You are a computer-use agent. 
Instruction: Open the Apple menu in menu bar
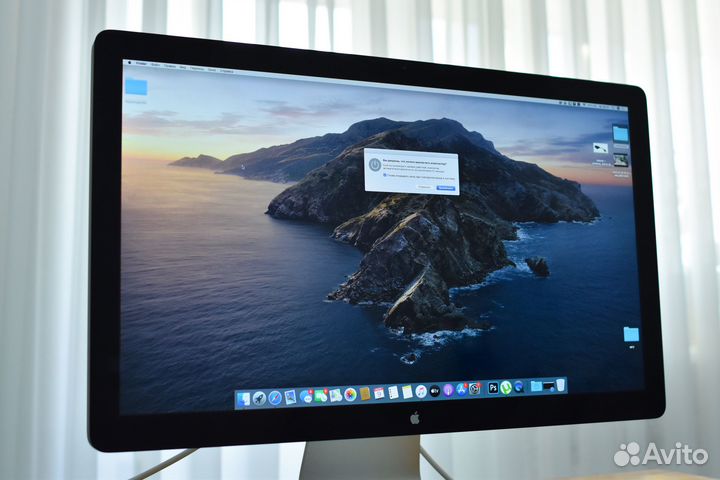[x=130, y=62]
